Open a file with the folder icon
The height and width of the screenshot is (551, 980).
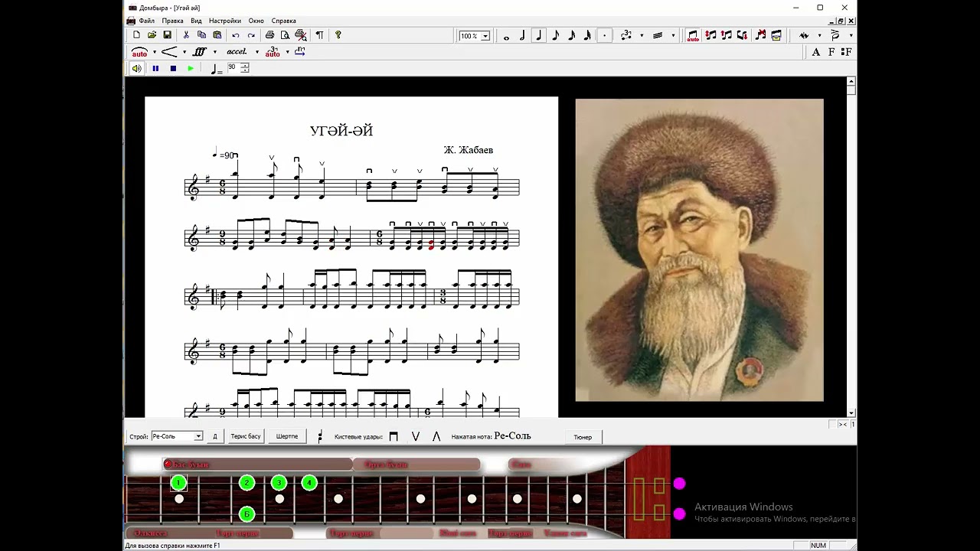(152, 35)
